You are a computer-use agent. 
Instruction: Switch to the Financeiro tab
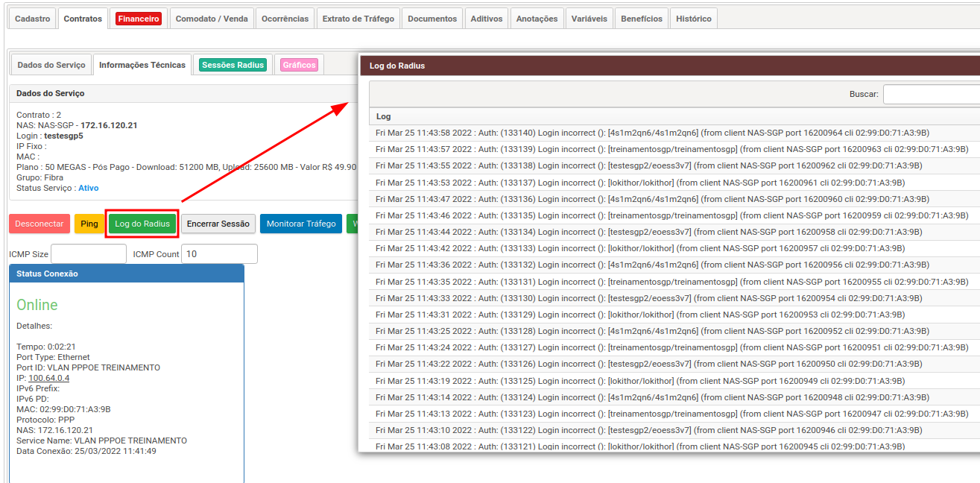click(x=139, y=19)
